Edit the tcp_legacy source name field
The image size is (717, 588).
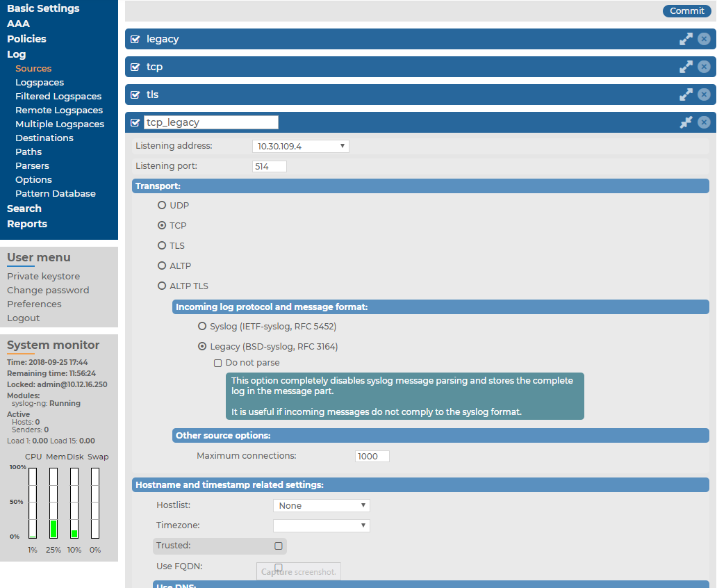pyautogui.click(x=211, y=122)
